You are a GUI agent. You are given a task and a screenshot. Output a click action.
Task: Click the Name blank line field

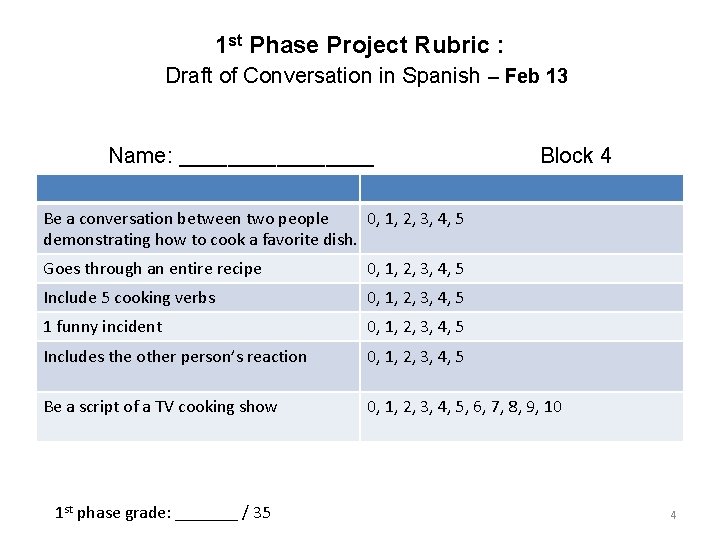pyautogui.click(x=276, y=156)
